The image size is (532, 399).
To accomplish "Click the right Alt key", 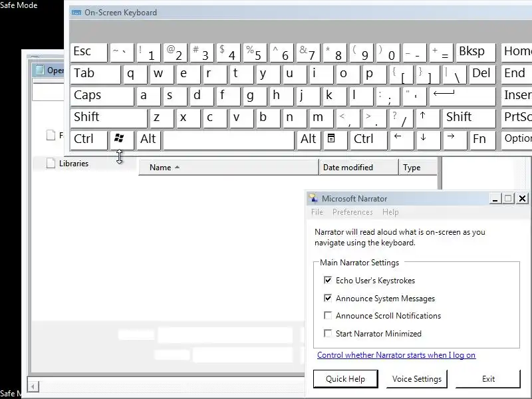I will (x=309, y=140).
